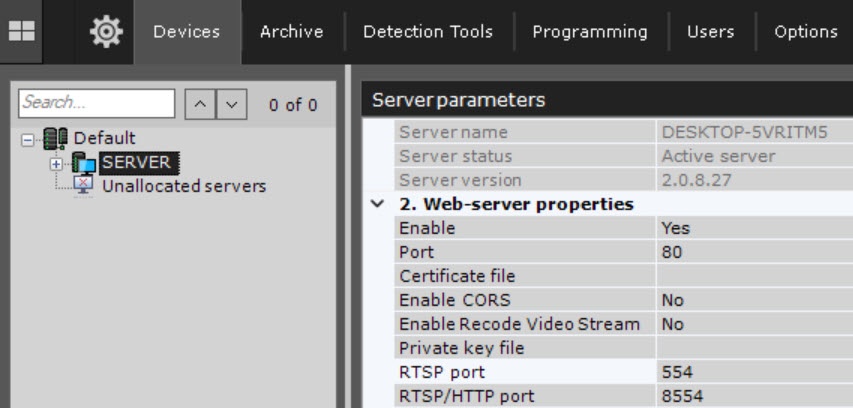
Task: Go to the Detection Tools tab
Action: pyautogui.click(x=427, y=32)
